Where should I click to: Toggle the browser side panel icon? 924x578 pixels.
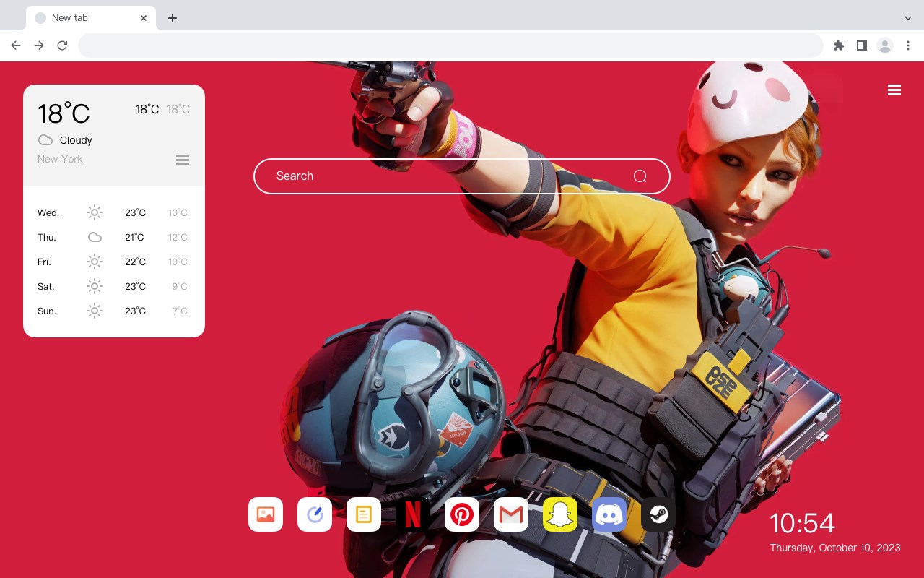click(x=861, y=46)
